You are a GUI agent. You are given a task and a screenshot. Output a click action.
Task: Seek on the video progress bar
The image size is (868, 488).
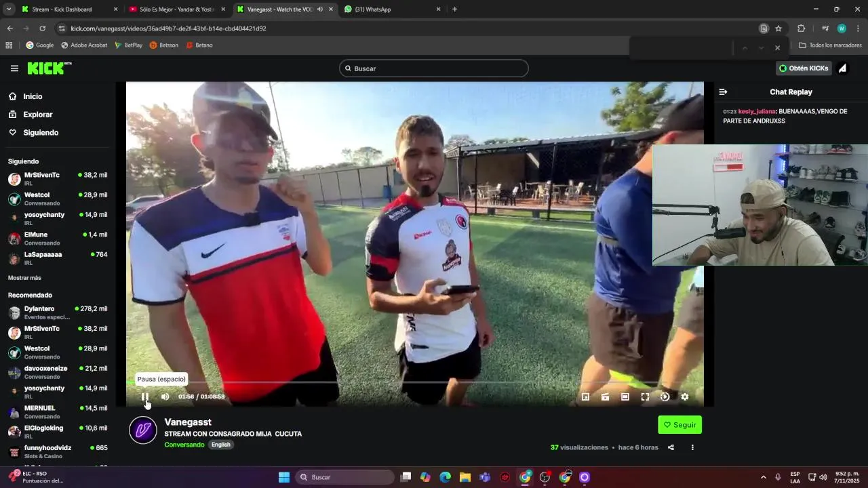[x=415, y=383]
